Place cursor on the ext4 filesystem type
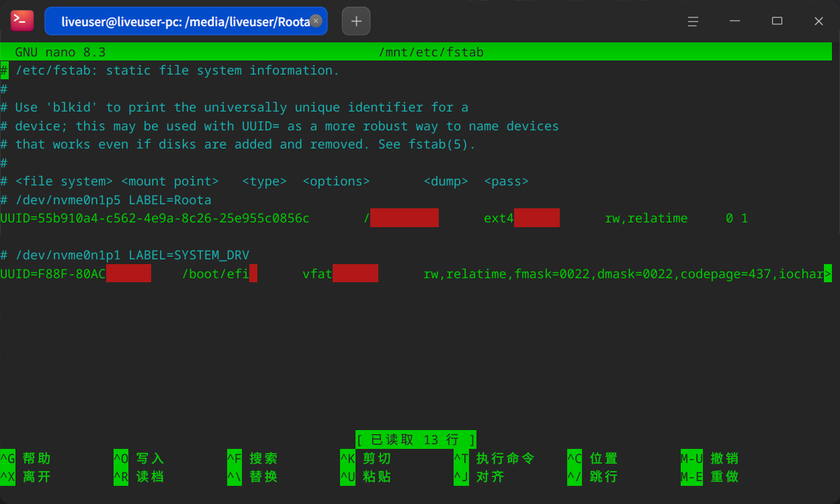Image resolution: width=840 pixels, height=504 pixels. click(x=499, y=218)
